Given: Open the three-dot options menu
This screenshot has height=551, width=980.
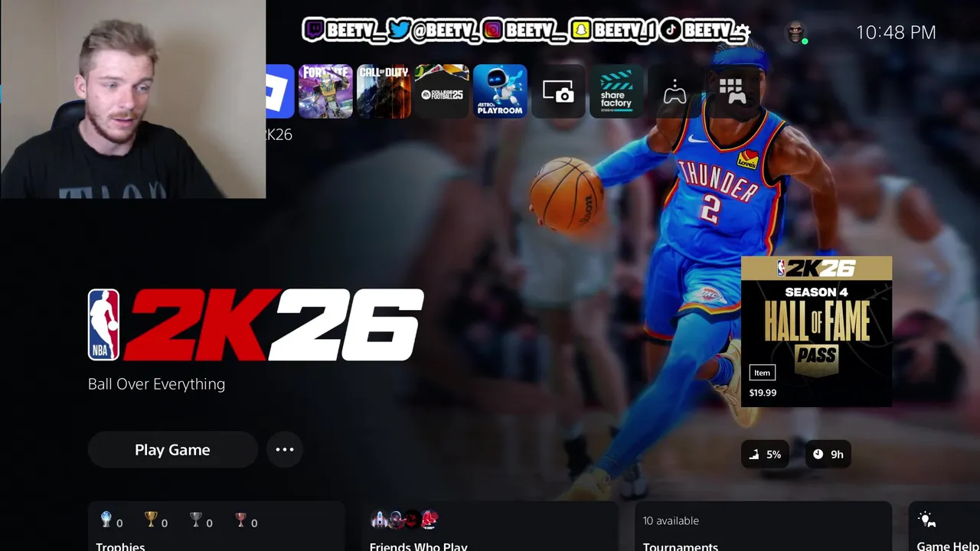Looking at the screenshot, I should point(285,450).
